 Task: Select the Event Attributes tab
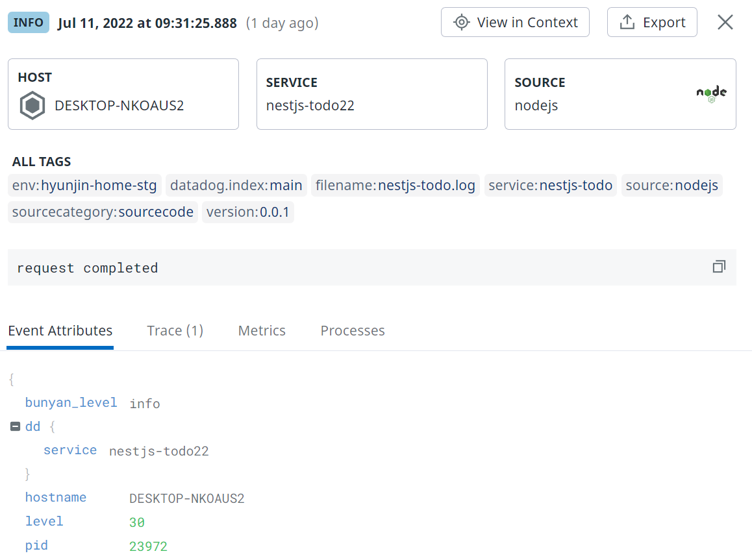pyautogui.click(x=60, y=330)
